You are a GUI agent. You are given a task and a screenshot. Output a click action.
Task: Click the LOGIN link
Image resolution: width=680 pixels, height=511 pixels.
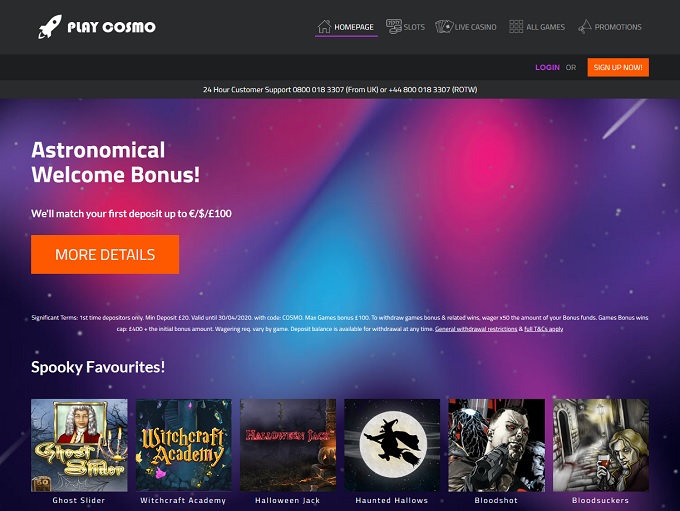click(547, 67)
